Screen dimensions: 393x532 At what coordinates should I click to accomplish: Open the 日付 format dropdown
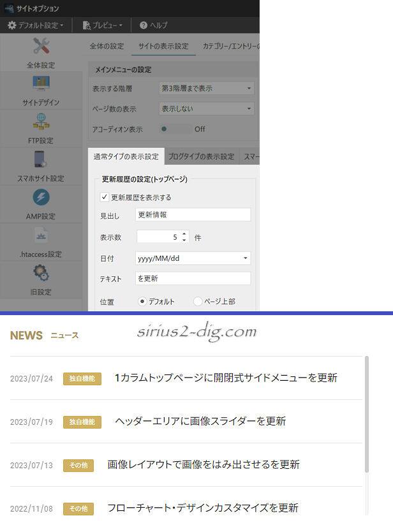193,258
